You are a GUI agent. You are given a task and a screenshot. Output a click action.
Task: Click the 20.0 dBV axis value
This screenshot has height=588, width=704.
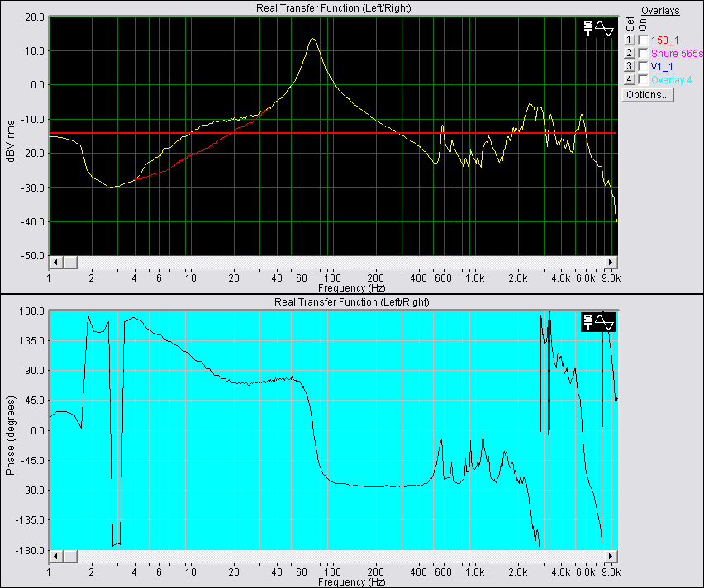pos(35,17)
